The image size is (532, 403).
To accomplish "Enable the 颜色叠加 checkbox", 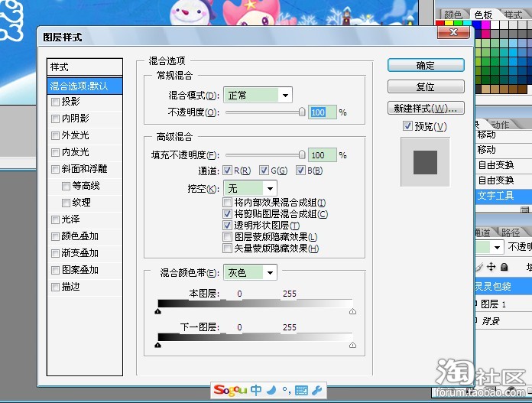I will 55,236.
